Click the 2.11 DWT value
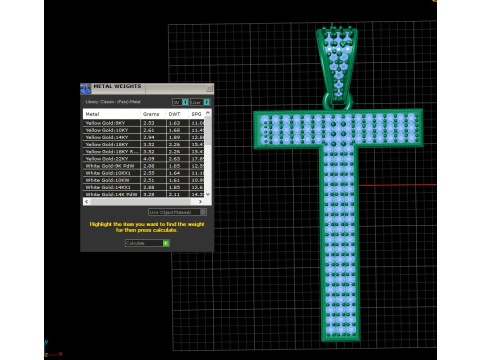480x360 pixels. point(174,194)
